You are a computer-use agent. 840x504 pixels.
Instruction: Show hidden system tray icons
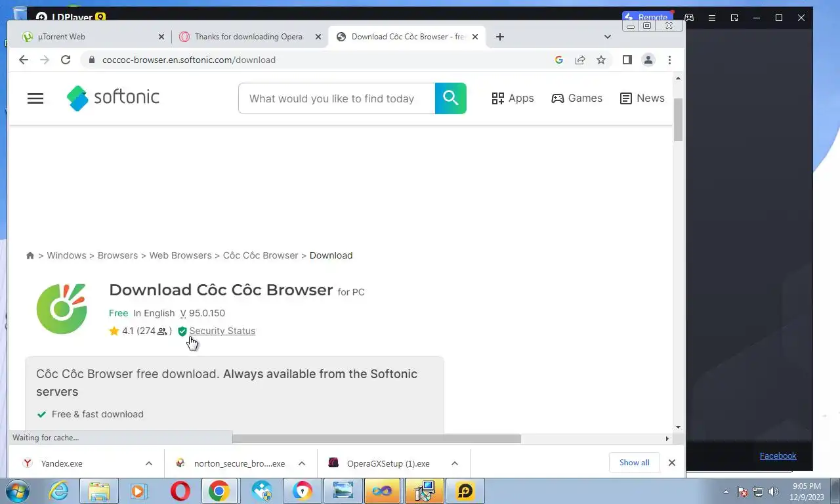726,492
